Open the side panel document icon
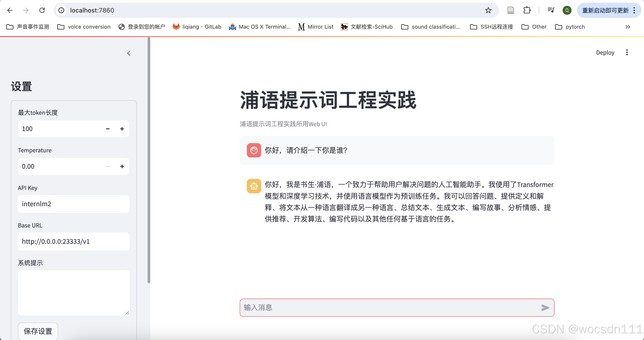 [x=511, y=10]
